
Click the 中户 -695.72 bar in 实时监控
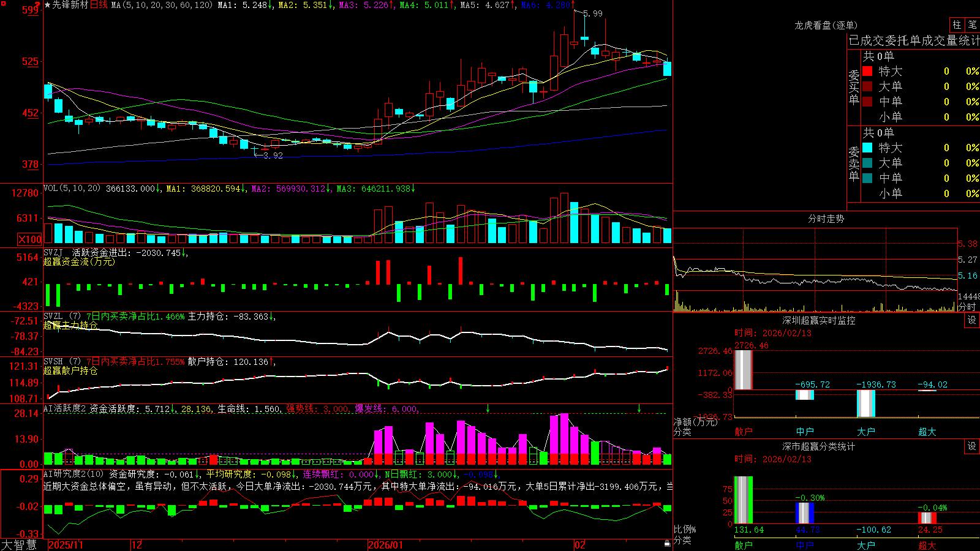pos(804,395)
